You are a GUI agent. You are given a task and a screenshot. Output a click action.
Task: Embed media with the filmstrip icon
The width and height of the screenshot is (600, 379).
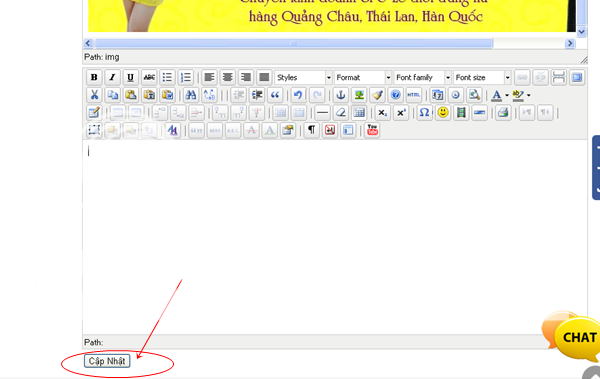pyautogui.click(x=461, y=113)
